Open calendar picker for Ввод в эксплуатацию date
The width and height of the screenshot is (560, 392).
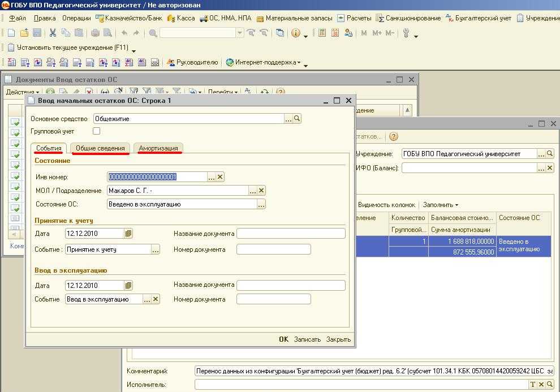click(x=128, y=285)
